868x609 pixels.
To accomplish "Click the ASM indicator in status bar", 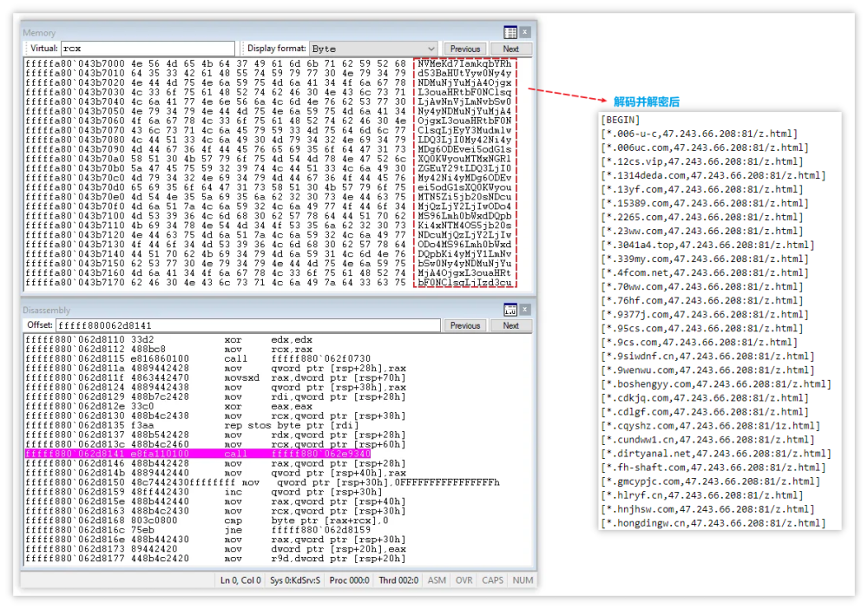I will (437, 580).
